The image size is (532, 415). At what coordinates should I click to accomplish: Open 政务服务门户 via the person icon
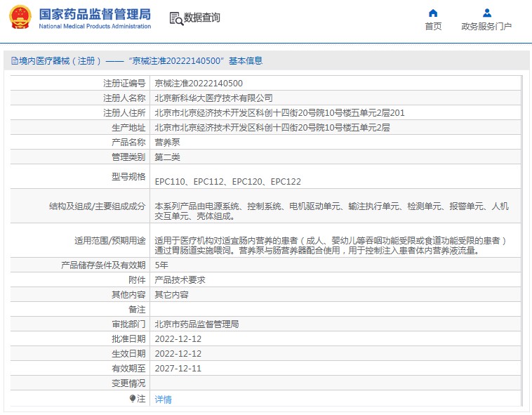(487, 13)
